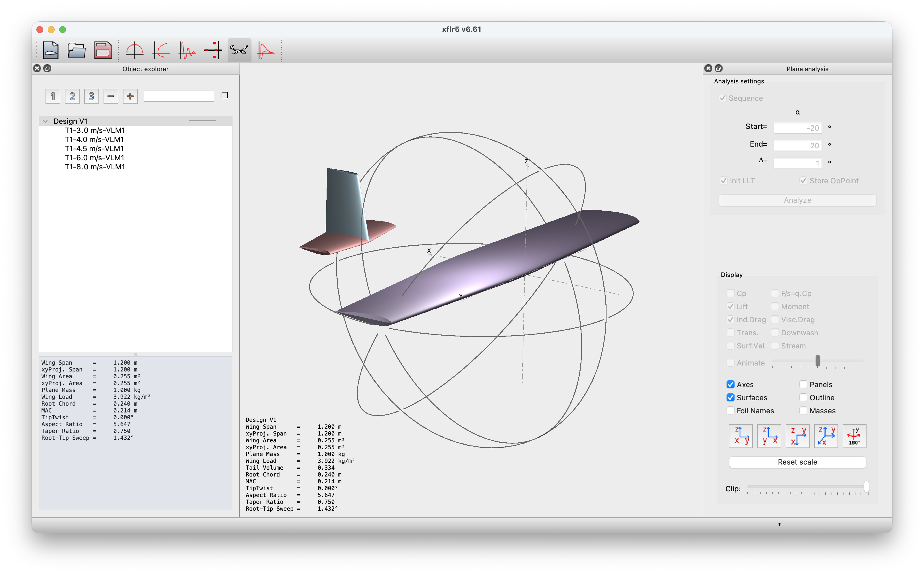Open a project with the folder icon

(x=77, y=50)
